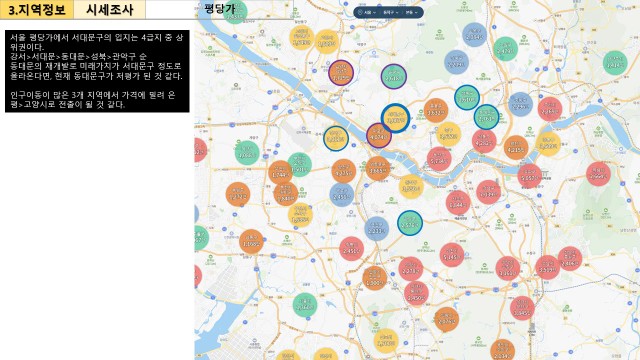Click the red marker 5,724
This screenshot has height=360, width=640.
(x=439, y=159)
